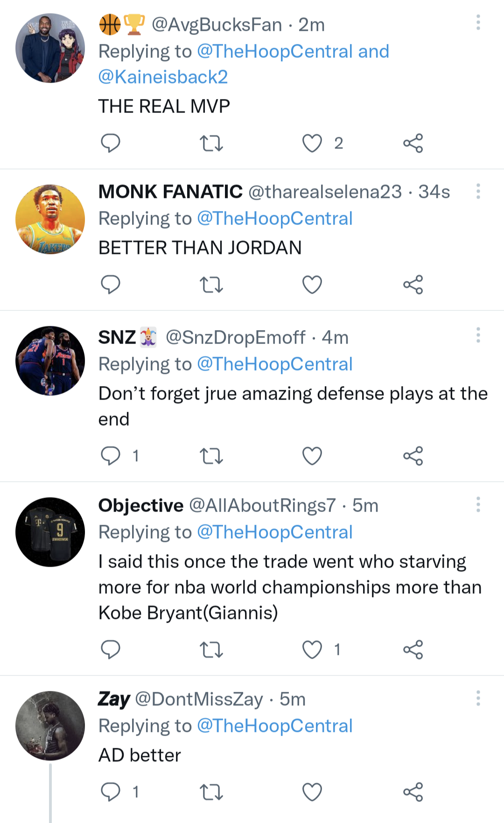This screenshot has height=823, width=504.
Task: Retweet the BETTER THAN JORDAN tweet
Action: [211, 284]
